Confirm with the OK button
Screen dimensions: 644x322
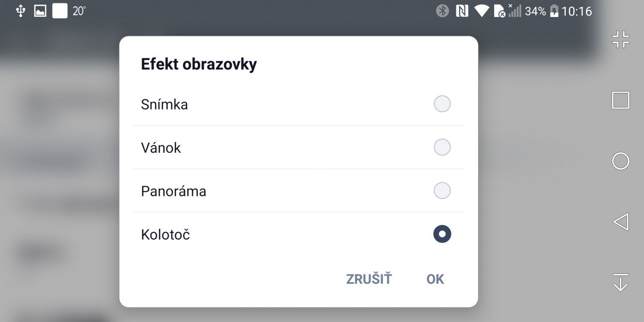(x=435, y=279)
